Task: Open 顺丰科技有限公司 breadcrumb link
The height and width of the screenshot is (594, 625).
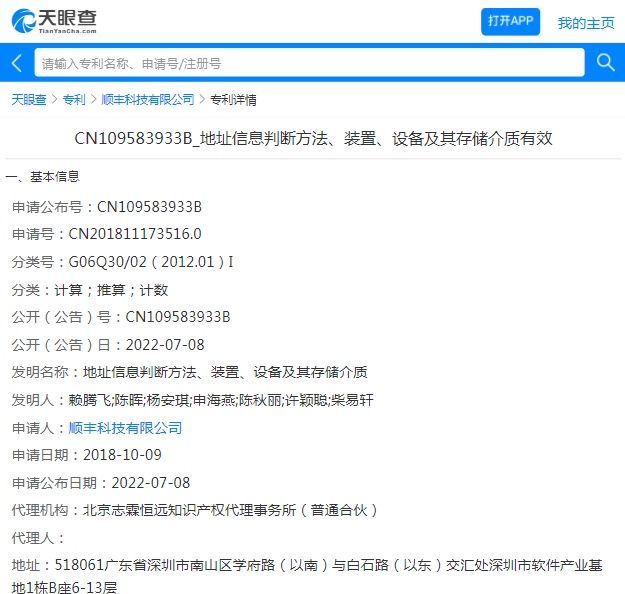Action: 147,100
